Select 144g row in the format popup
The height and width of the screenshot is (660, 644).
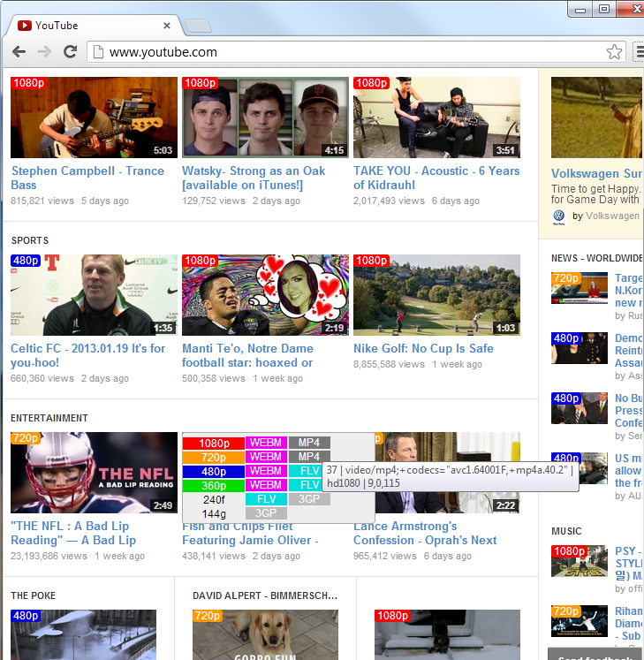[214, 514]
